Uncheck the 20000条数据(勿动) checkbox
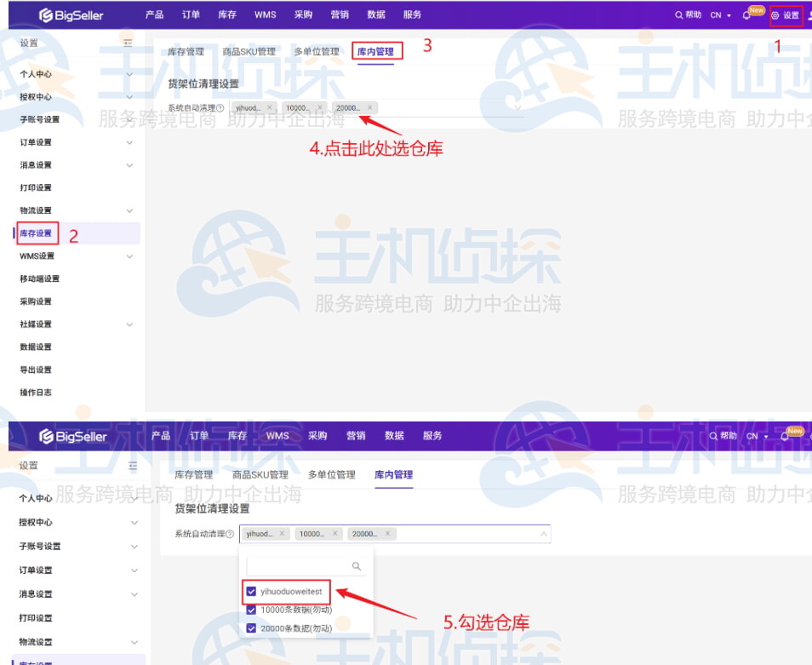This screenshot has width=812, height=665. (x=251, y=627)
